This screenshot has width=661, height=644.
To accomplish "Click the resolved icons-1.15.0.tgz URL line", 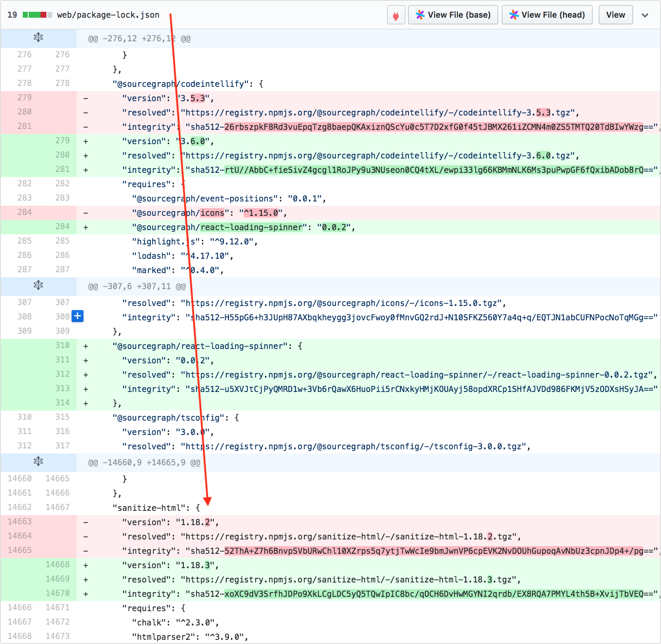I will pos(314,303).
